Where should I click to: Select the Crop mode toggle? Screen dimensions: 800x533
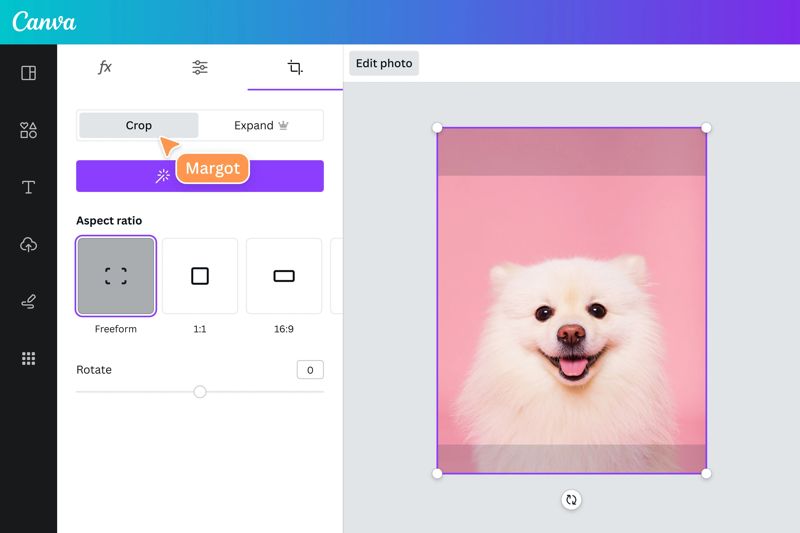coord(139,125)
